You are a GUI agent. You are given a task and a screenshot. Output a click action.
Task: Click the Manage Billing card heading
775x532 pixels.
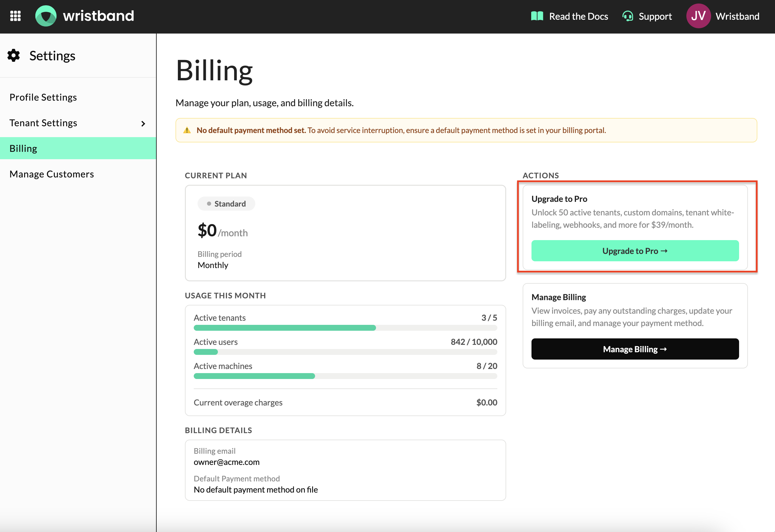point(559,297)
